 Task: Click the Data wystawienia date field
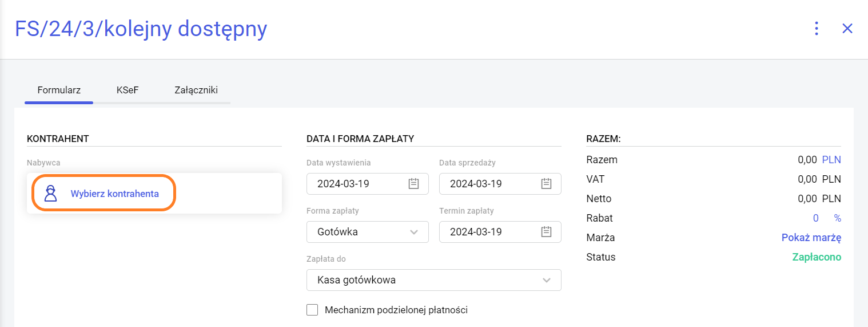355,184
